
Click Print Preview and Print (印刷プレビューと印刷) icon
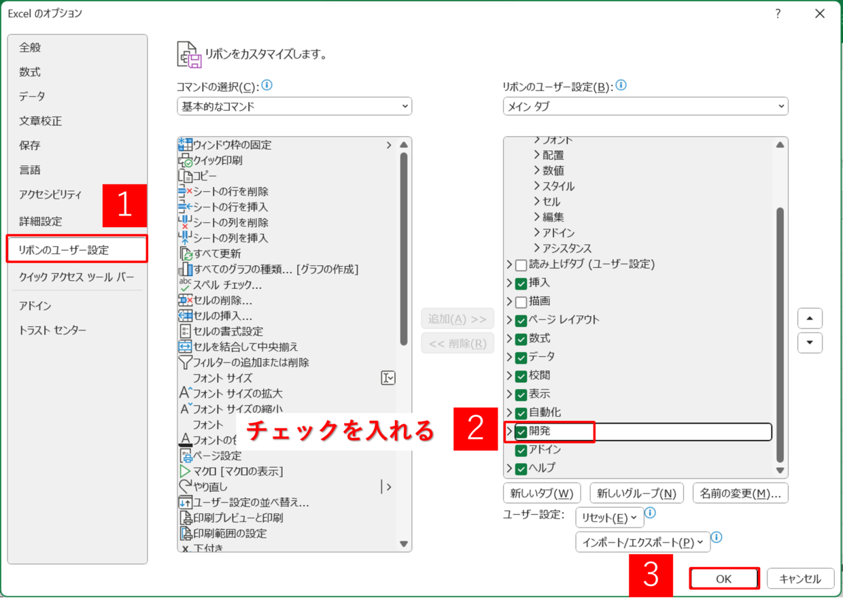185,518
